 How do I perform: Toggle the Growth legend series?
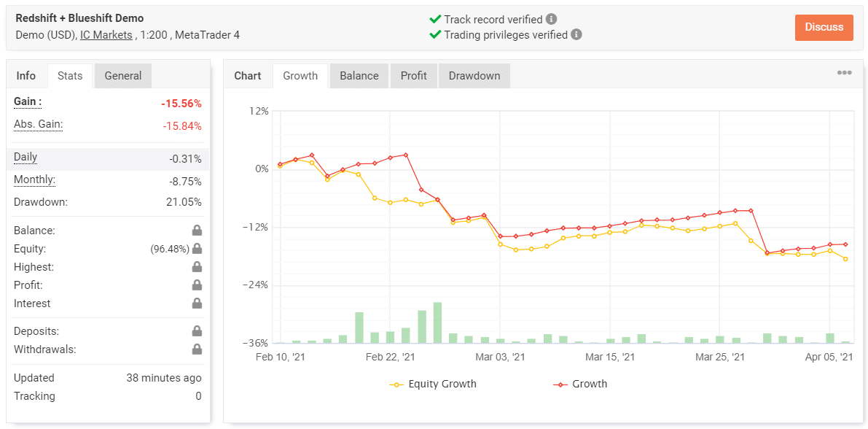(x=581, y=384)
